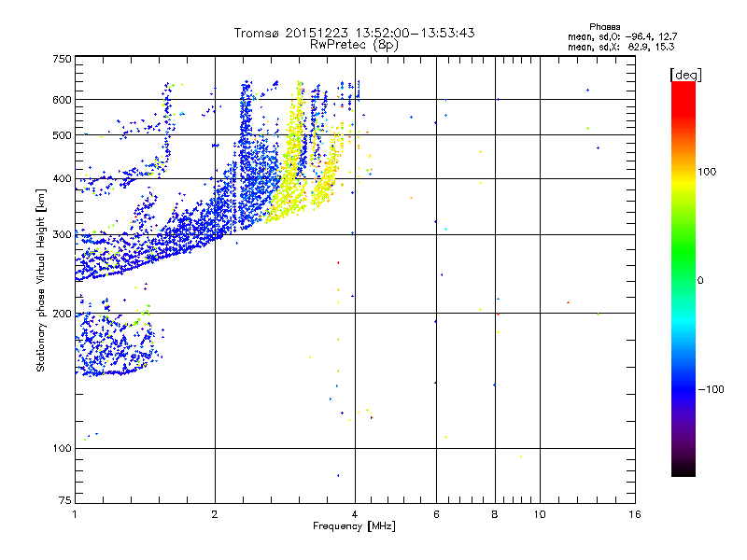Click the '10' frequency tick label
The height and width of the screenshot is (560, 747).
tap(540, 514)
